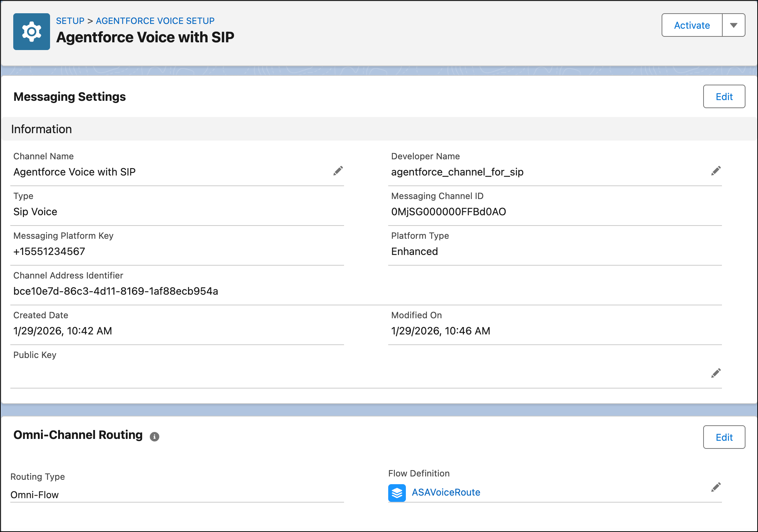Select the Channel Address Identifier value

116,291
